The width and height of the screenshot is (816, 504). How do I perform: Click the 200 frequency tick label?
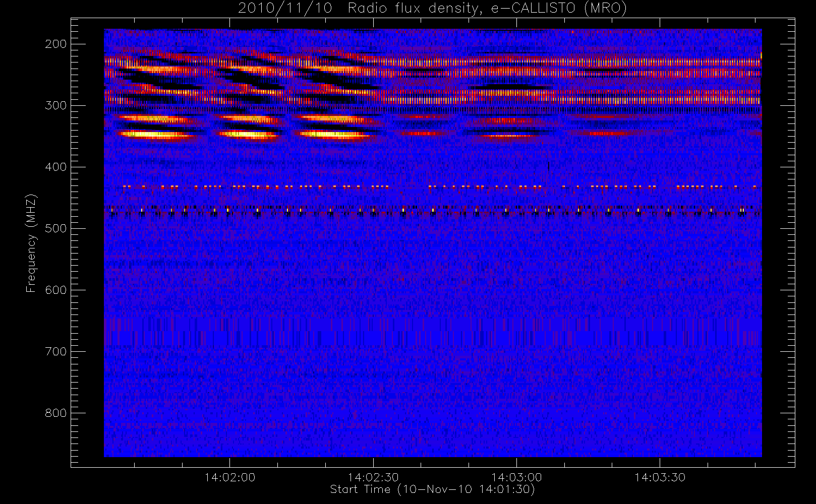[55, 44]
